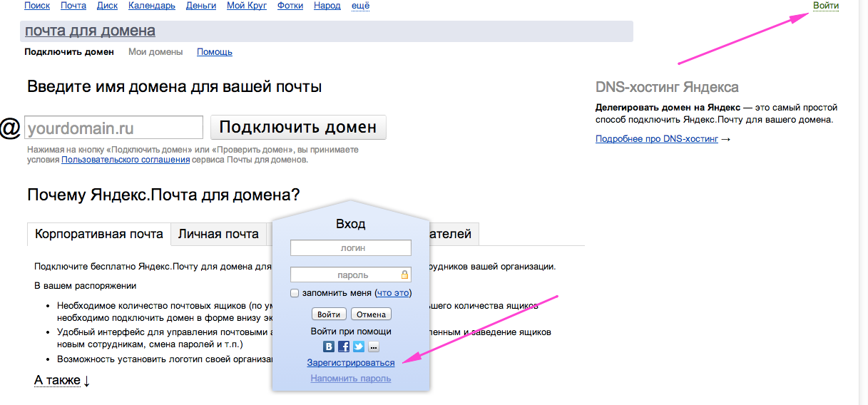This screenshot has height=405, width=868.
Task: Open the 'Пользовательского соглашения' link
Action: (x=126, y=160)
